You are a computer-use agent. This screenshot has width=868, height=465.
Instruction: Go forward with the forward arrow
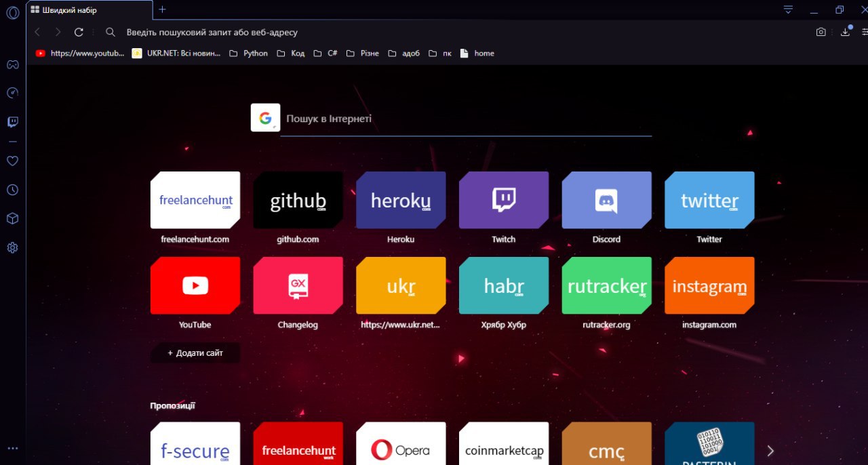tap(58, 32)
